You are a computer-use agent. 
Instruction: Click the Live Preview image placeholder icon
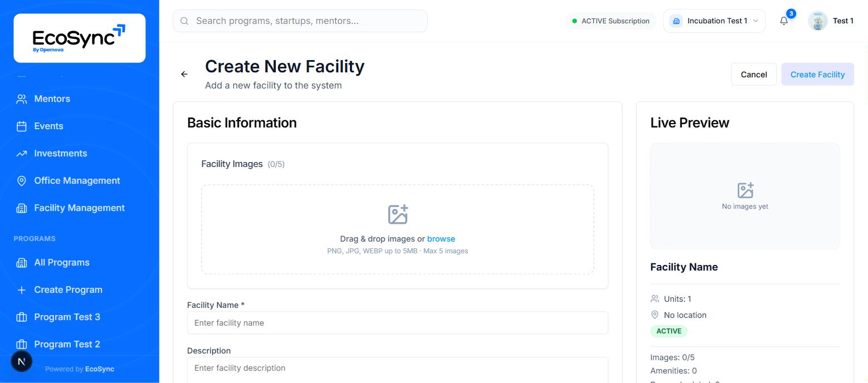tap(745, 190)
